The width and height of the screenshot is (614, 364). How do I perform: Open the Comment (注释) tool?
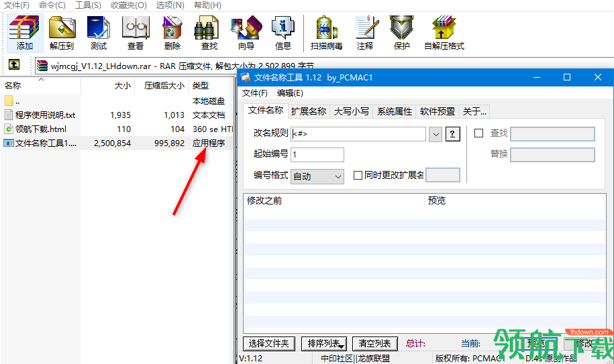point(365,33)
